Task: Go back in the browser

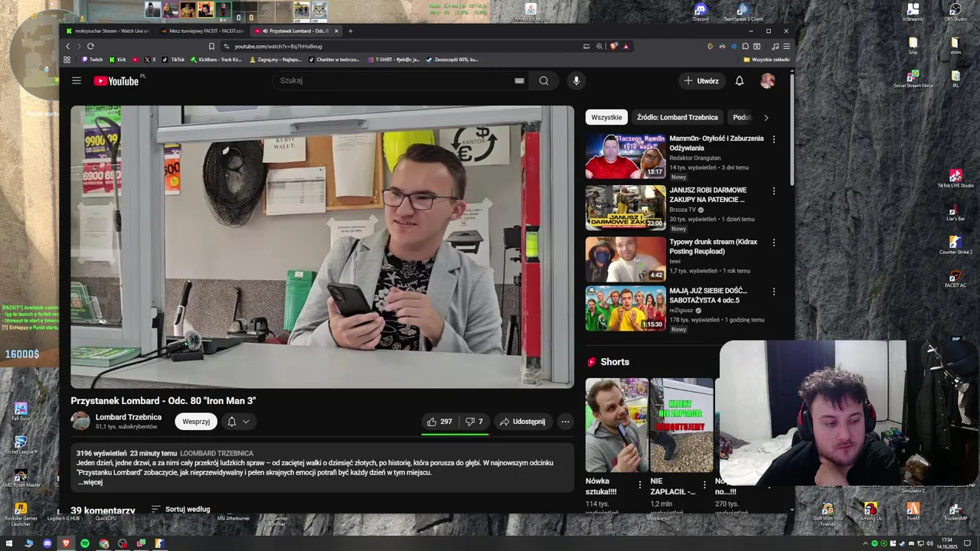Action: [x=67, y=46]
